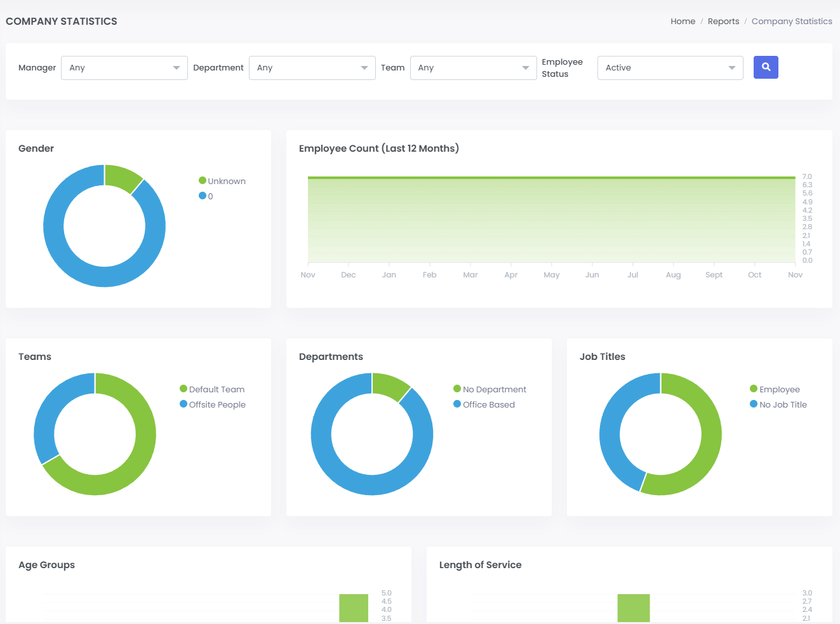Change the Employee Status from Active
The image size is (840, 624).
point(670,67)
